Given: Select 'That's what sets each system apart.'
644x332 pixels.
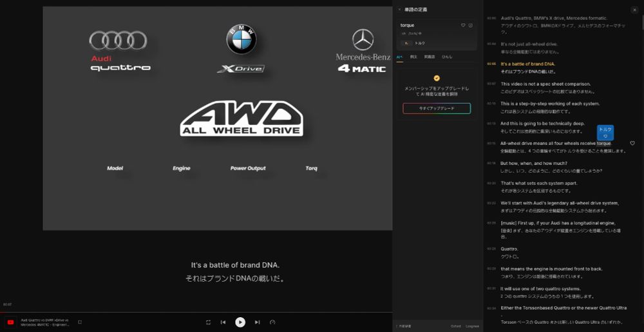Looking at the screenshot, I should (539, 183).
